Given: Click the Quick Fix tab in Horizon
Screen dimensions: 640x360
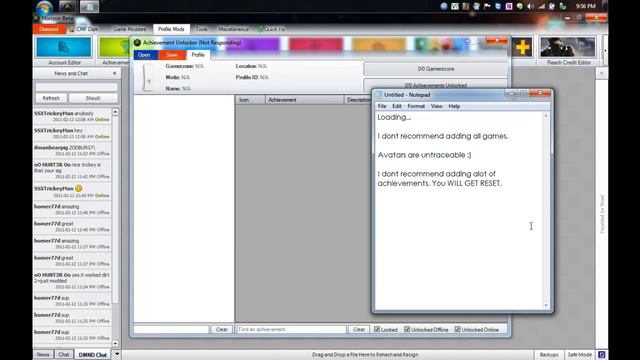Looking at the screenshot, I should (271, 29).
